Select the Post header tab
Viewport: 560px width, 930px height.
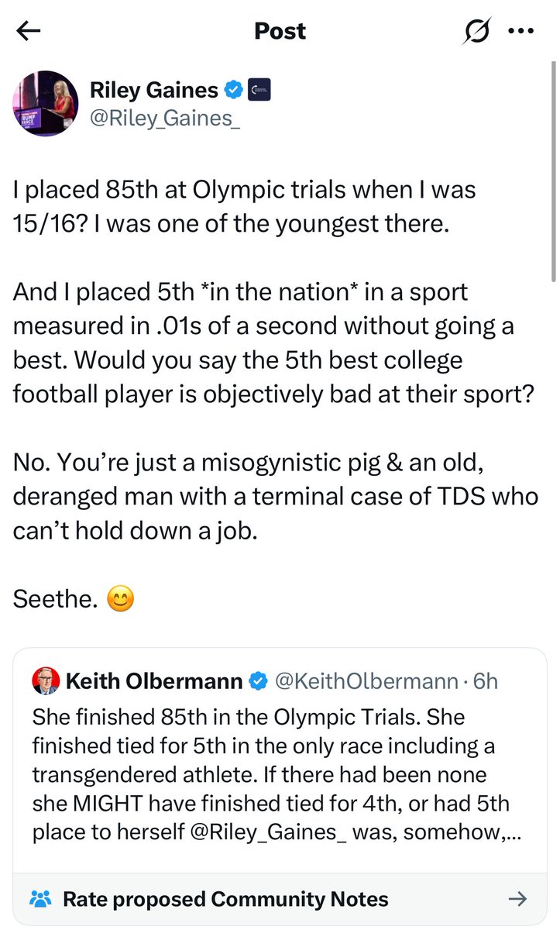[280, 31]
